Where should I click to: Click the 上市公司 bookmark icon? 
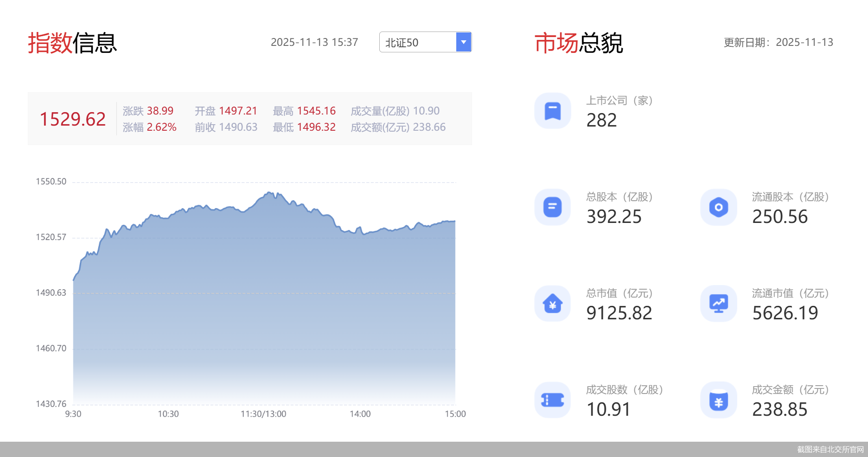pyautogui.click(x=552, y=110)
